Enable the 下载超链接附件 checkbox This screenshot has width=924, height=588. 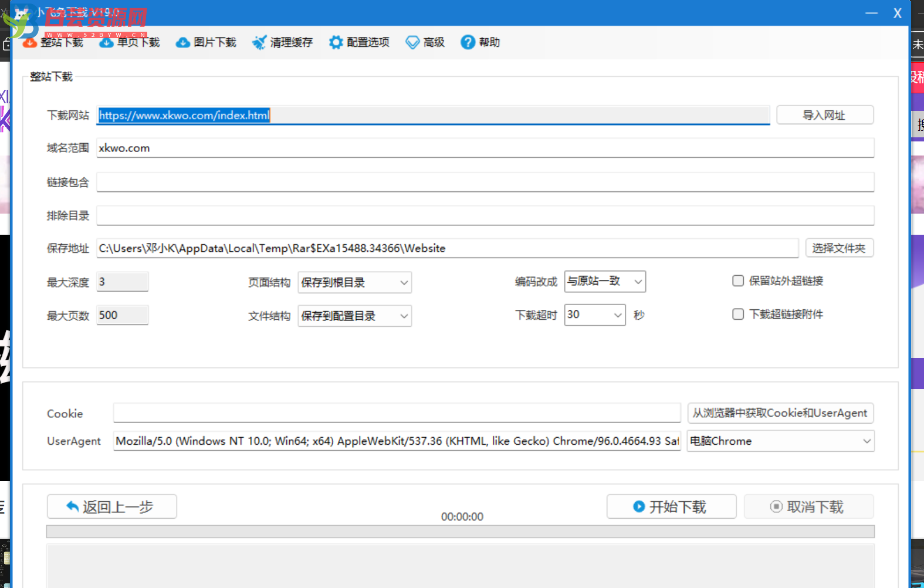point(738,315)
